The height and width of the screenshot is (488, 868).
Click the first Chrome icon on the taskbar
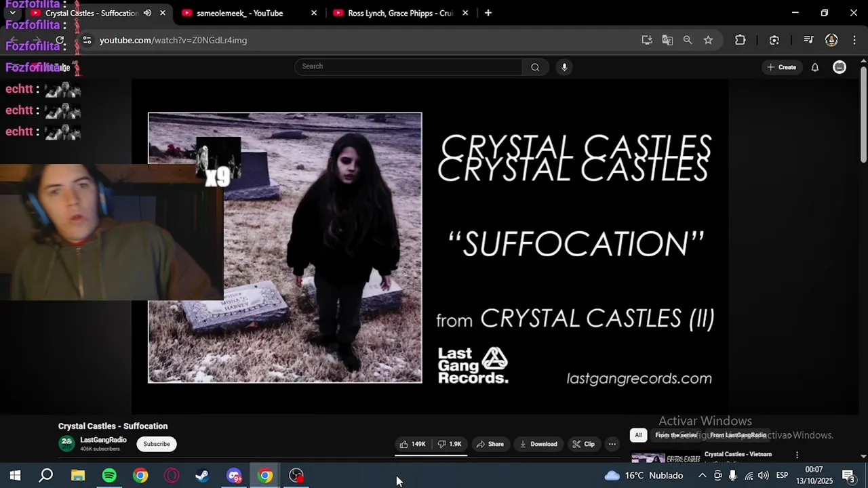pos(140,476)
